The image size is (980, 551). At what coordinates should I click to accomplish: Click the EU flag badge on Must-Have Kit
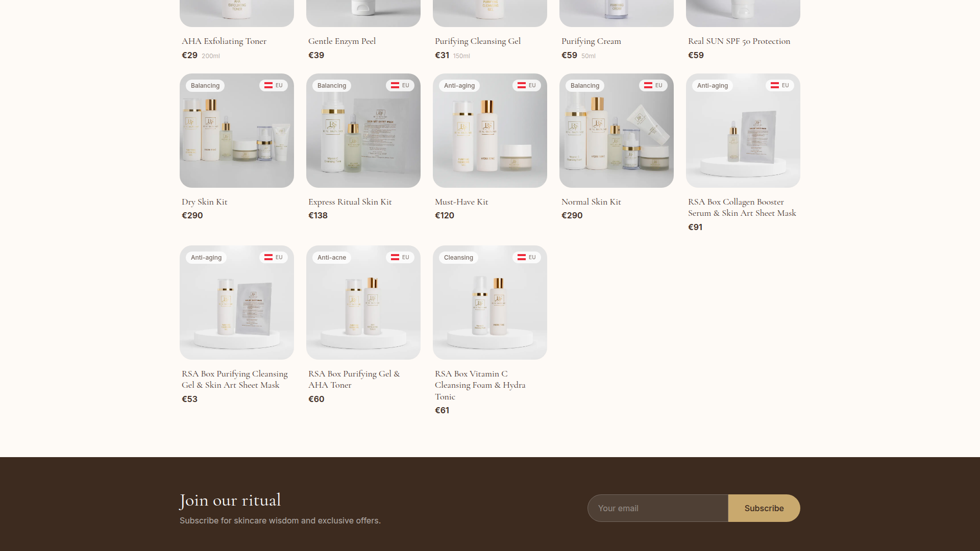click(x=526, y=86)
